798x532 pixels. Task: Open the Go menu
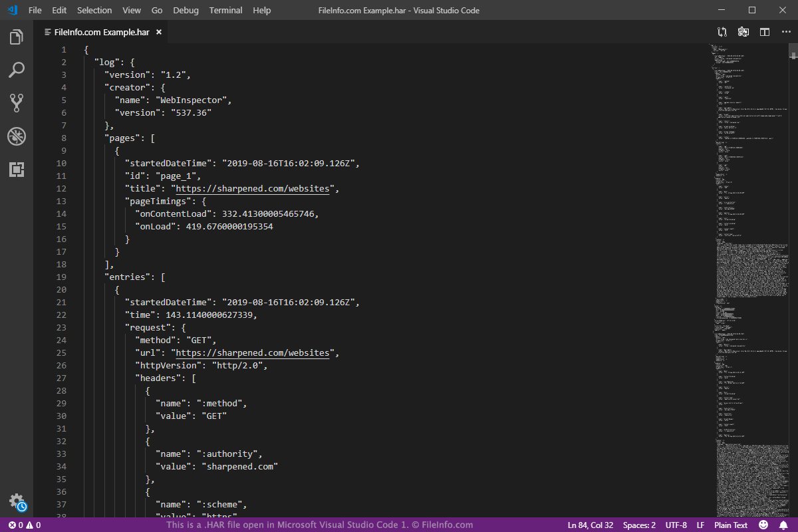click(157, 11)
